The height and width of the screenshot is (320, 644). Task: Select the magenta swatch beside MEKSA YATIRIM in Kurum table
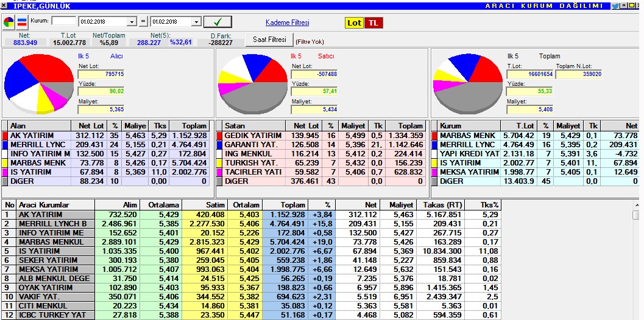[x=434, y=172]
